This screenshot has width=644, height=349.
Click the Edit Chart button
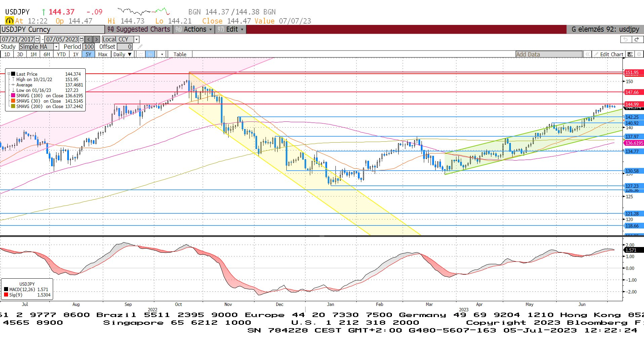coord(608,54)
